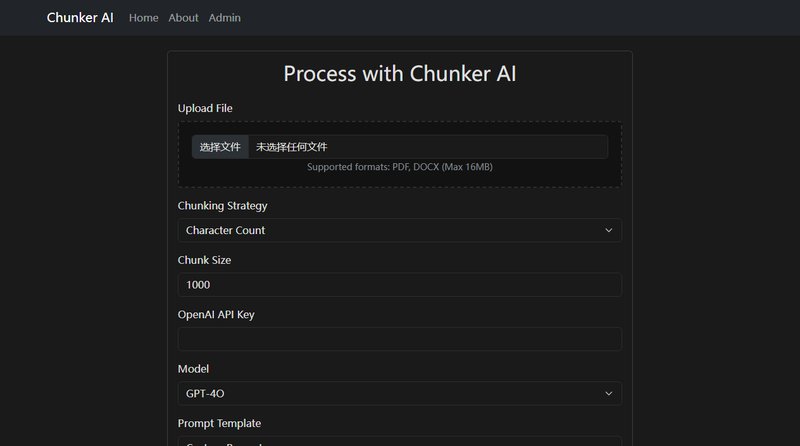The width and height of the screenshot is (800, 446).
Task: Click the OpenAI API Key label
Action: tap(216, 314)
